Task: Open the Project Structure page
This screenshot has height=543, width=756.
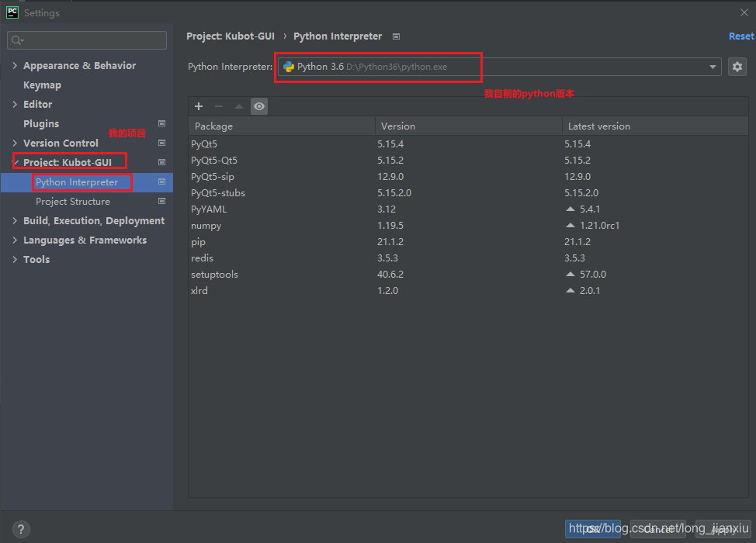Action: tap(71, 201)
